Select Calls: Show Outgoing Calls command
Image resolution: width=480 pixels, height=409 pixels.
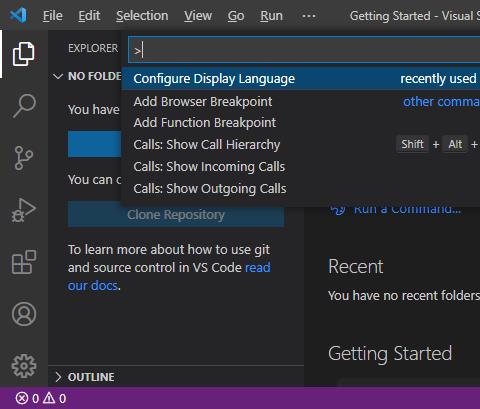[x=301, y=188]
